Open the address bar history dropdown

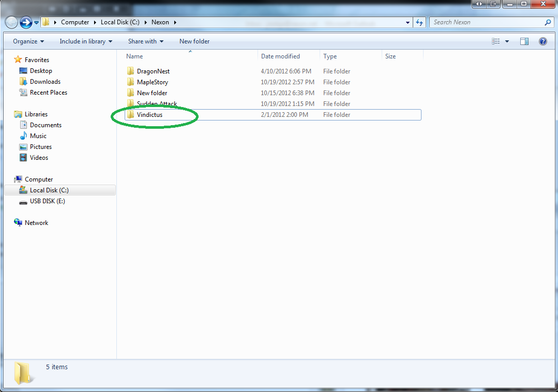[x=408, y=22]
